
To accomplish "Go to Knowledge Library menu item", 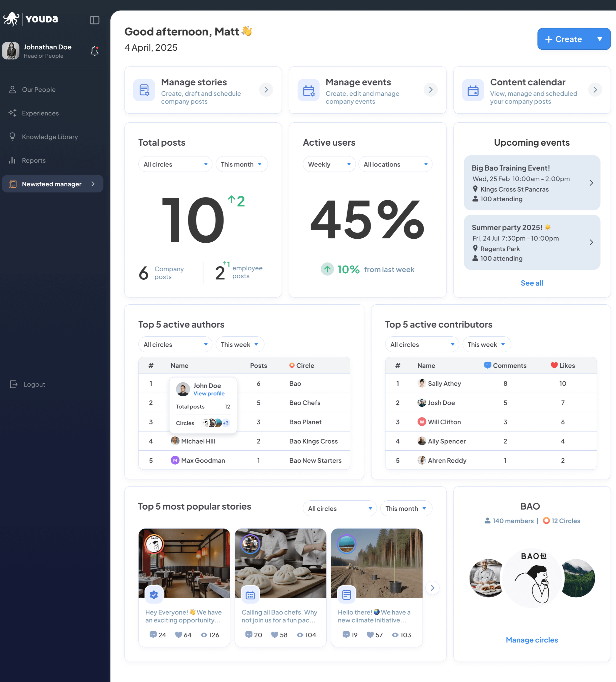I will 50,137.
